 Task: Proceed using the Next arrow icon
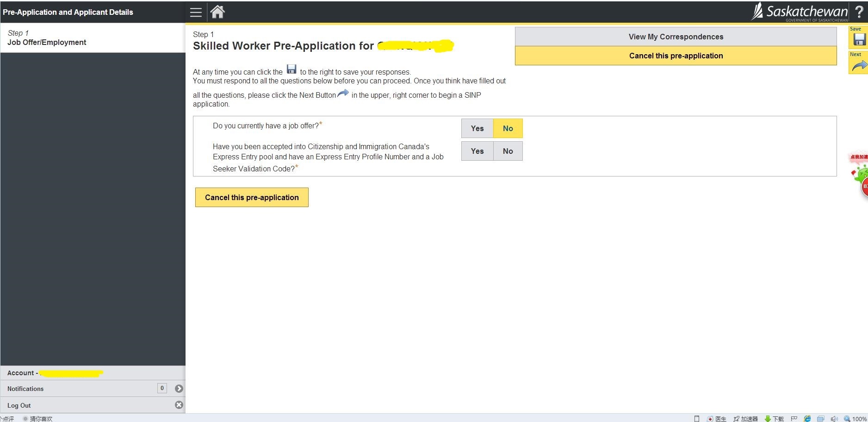[x=859, y=65]
